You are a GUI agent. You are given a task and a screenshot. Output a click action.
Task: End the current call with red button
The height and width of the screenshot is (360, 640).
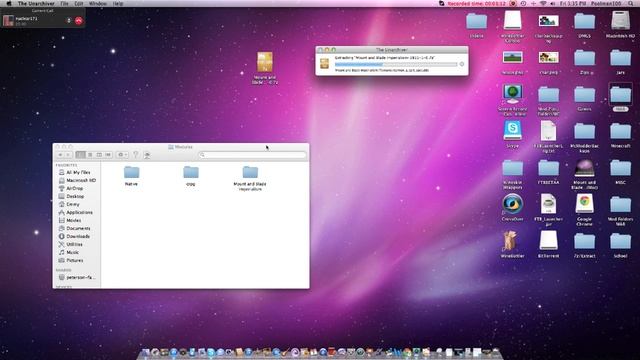tap(79, 20)
